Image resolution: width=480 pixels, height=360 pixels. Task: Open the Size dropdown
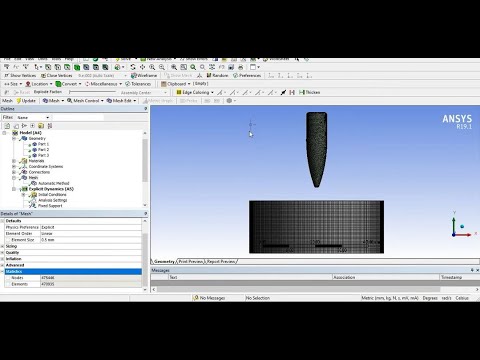[x=13, y=84]
